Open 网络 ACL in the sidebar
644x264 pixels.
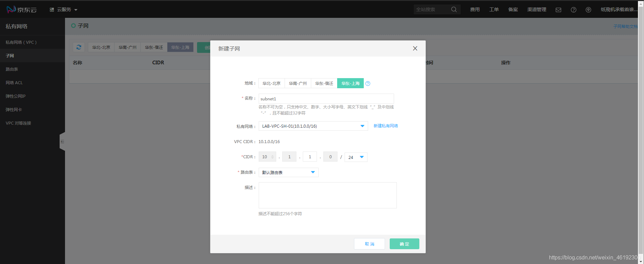(32, 82)
